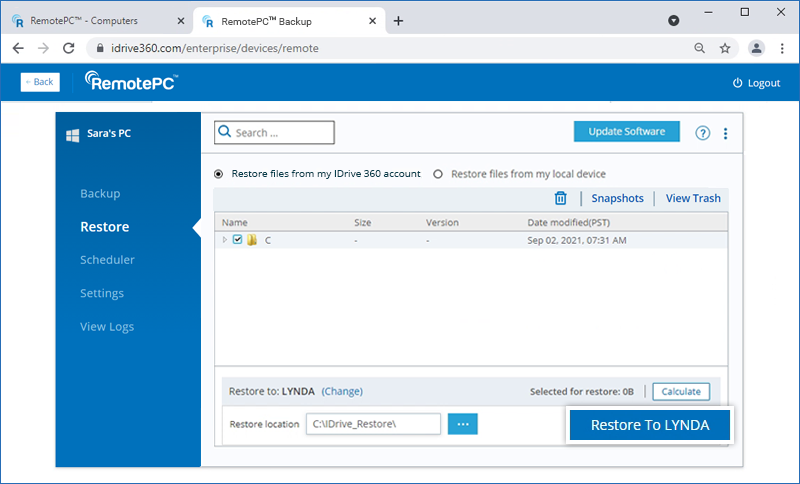Browse restore location with ellipsis button
The width and height of the screenshot is (800, 484).
coord(462,424)
